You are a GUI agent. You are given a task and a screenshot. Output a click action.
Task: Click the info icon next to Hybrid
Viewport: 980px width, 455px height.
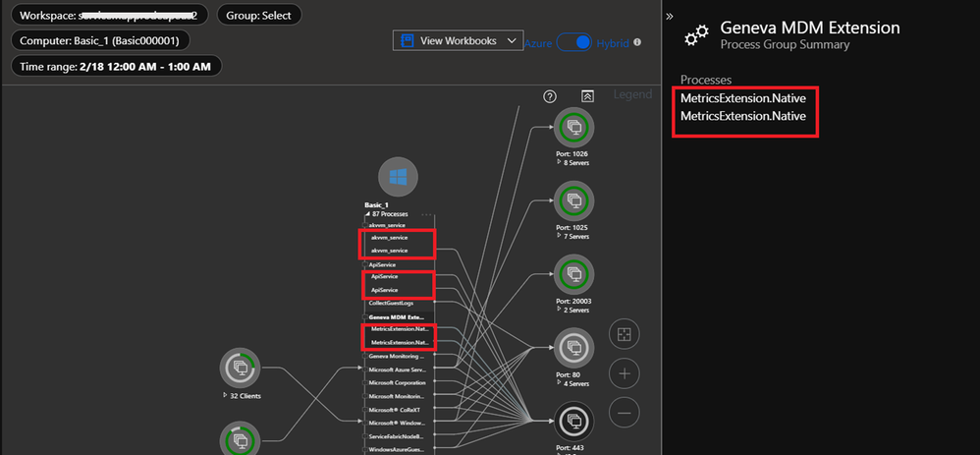coord(637,42)
